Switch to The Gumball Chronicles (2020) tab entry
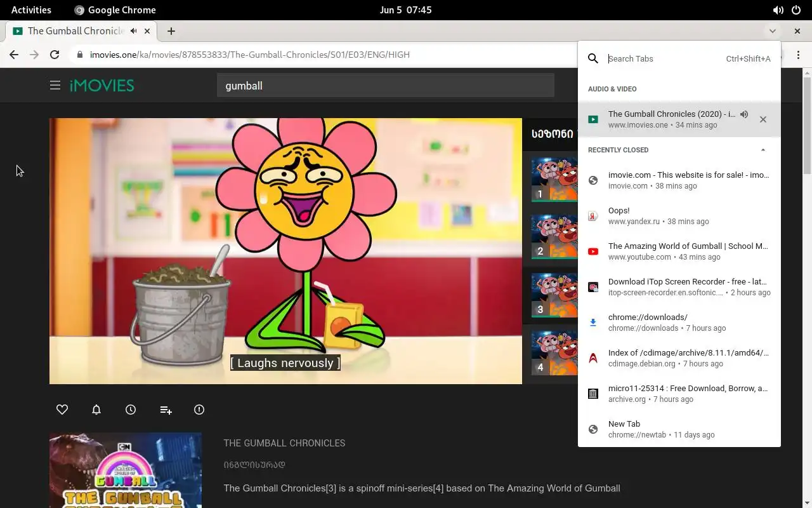This screenshot has width=812, height=508. click(x=679, y=119)
